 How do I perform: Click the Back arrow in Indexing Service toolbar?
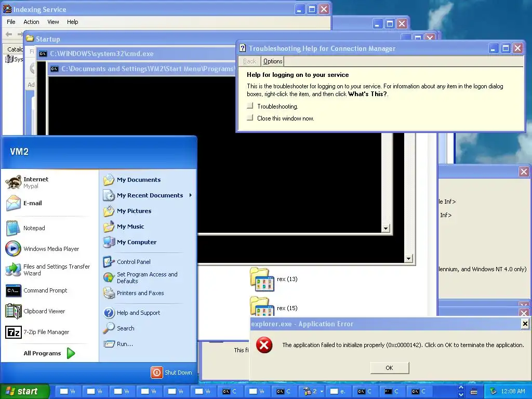[9, 34]
